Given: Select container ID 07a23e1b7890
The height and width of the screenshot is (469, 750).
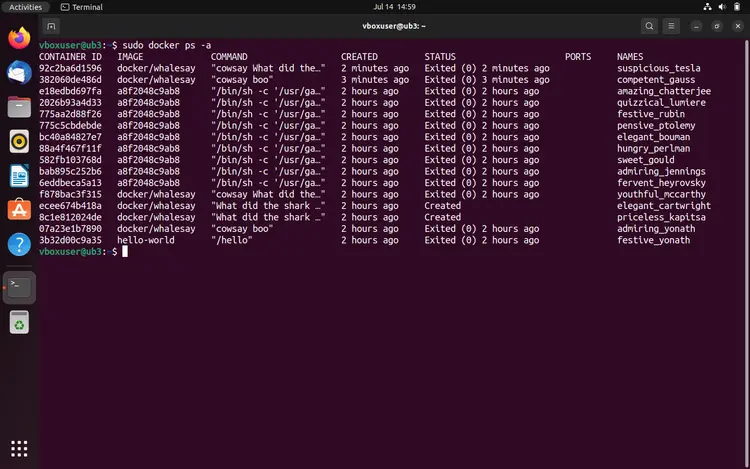Looking at the screenshot, I should [70, 229].
